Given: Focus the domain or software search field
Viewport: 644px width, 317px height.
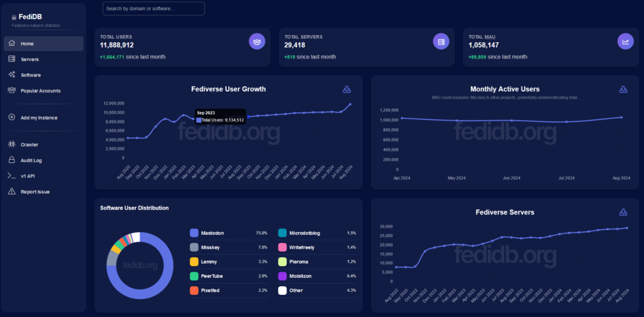Looking at the screenshot, I should click(153, 8).
